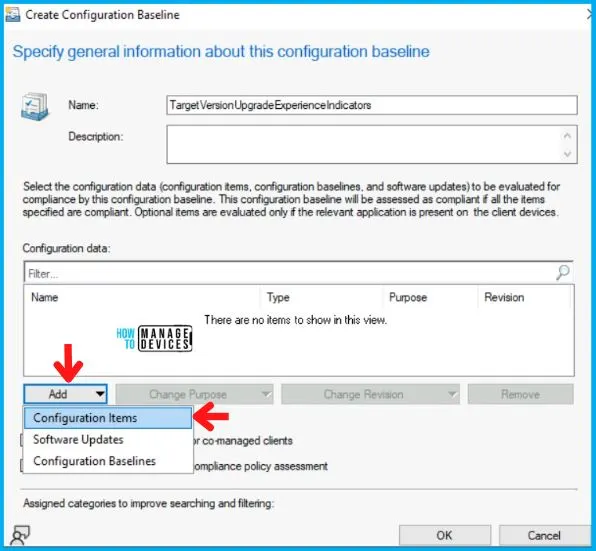The width and height of the screenshot is (596, 551).
Task: Sort by the Revision column header
Action: [x=524, y=298]
